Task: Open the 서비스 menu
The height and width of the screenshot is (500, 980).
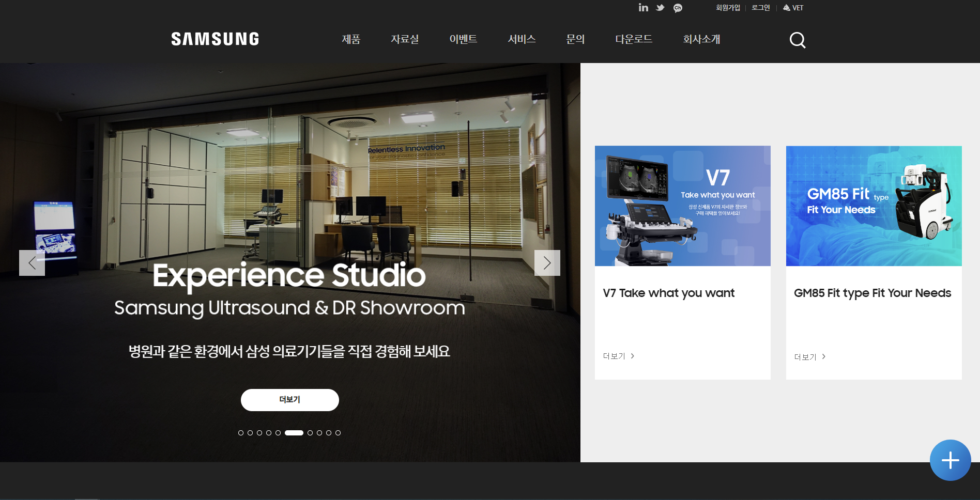Action: click(x=522, y=39)
